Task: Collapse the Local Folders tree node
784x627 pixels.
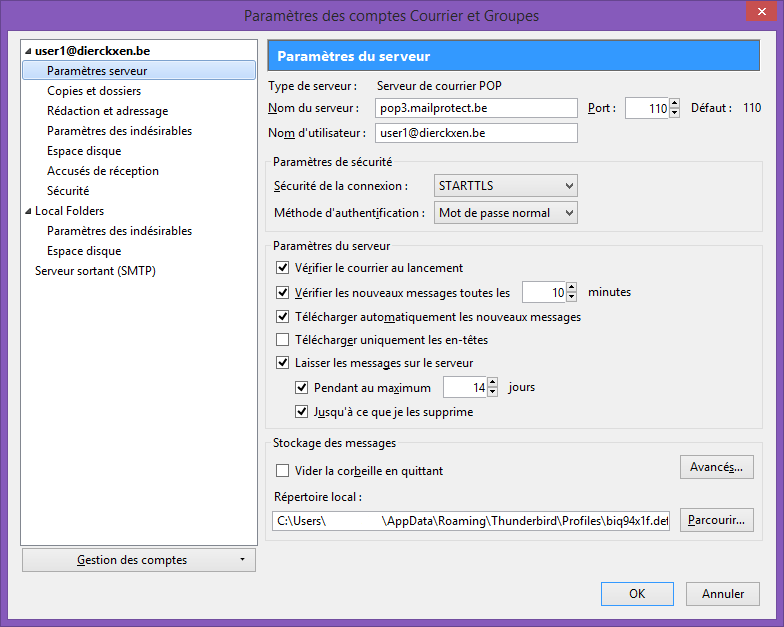Action: click(x=27, y=211)
